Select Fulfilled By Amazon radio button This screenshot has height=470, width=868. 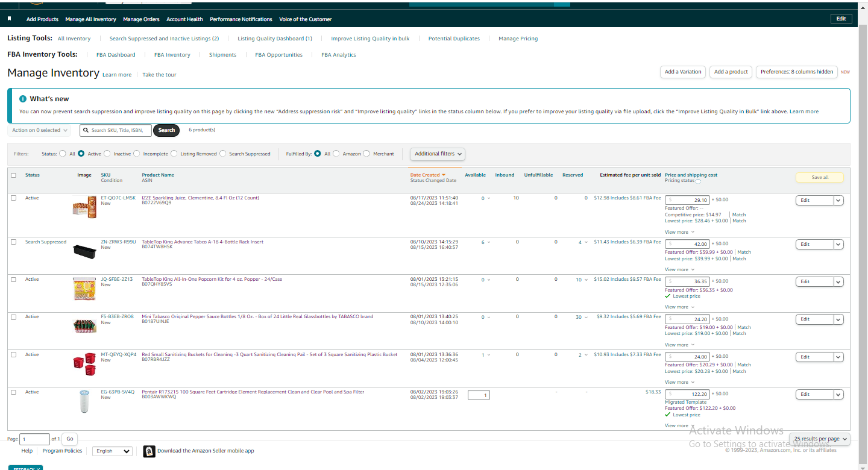click(336, 154)
